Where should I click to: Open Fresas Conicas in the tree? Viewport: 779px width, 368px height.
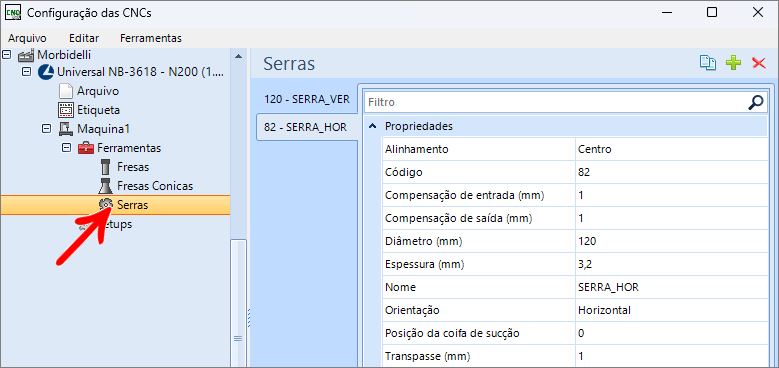[155, 186]
